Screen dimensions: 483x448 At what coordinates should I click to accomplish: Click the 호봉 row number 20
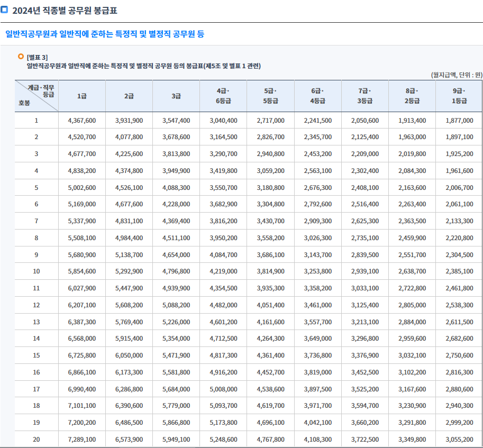[x=37, y=440]
